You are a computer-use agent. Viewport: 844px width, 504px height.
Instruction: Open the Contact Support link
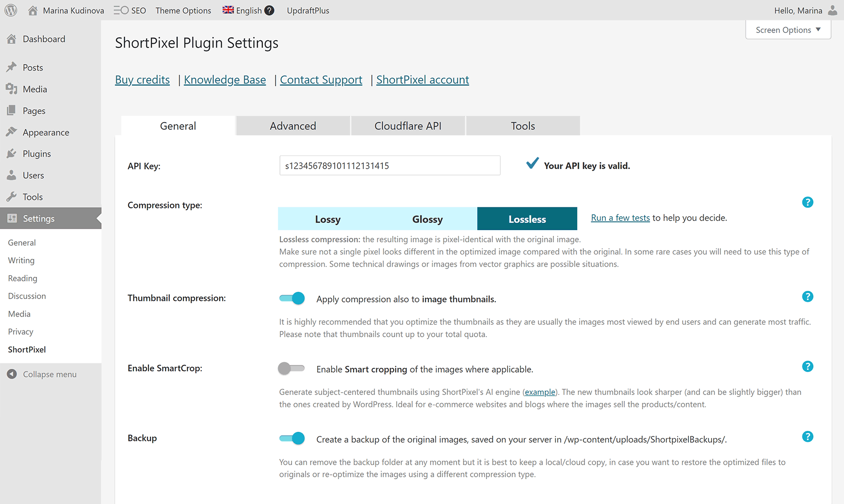point(321,79)
